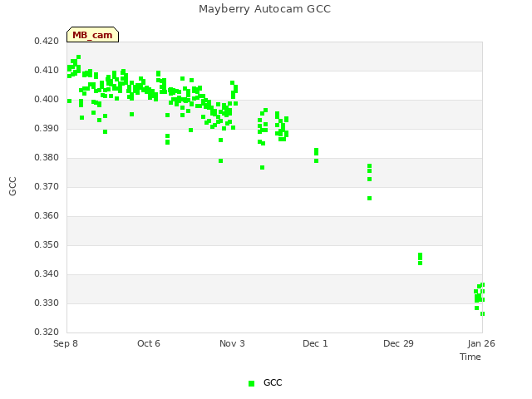Image resolution: width=532 pixels, height=399 pixels.
Task: Select the 0.330 y-axis tick label
Action: click(47, 303)
